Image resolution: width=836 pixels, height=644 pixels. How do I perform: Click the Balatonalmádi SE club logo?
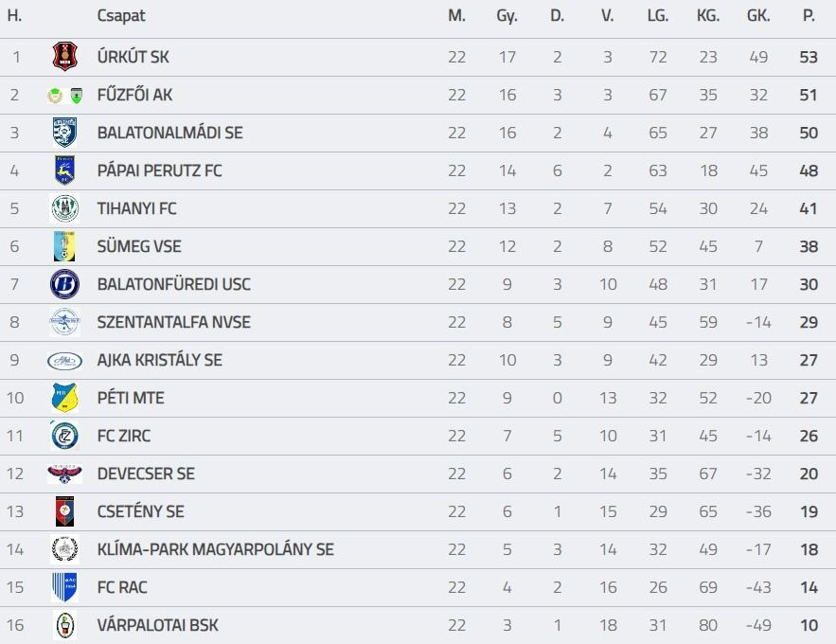point(64,133)
